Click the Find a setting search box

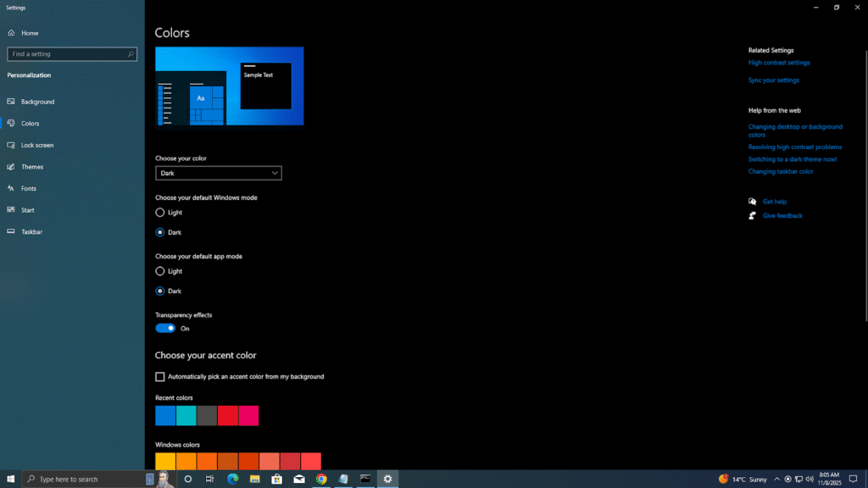[68, 54]
